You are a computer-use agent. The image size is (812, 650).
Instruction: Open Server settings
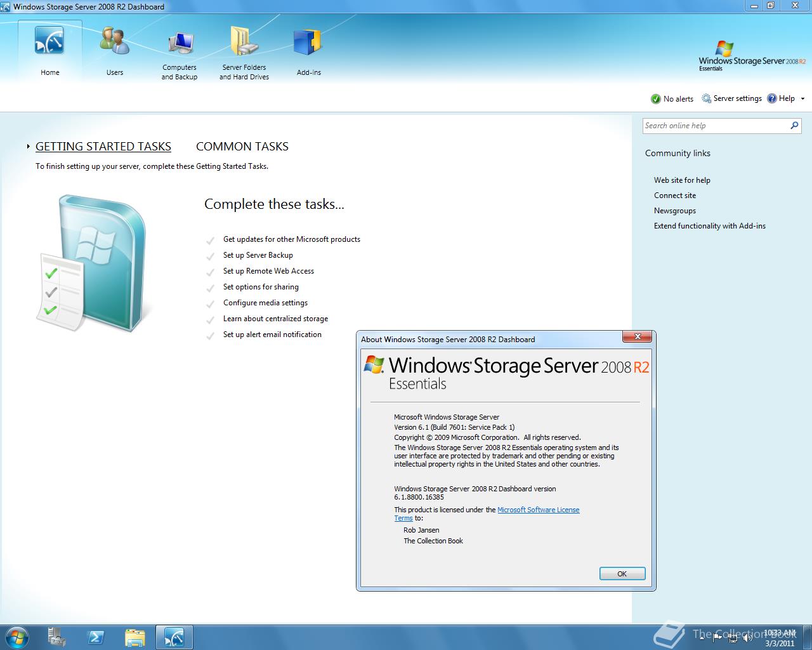(x=731, y=98)
